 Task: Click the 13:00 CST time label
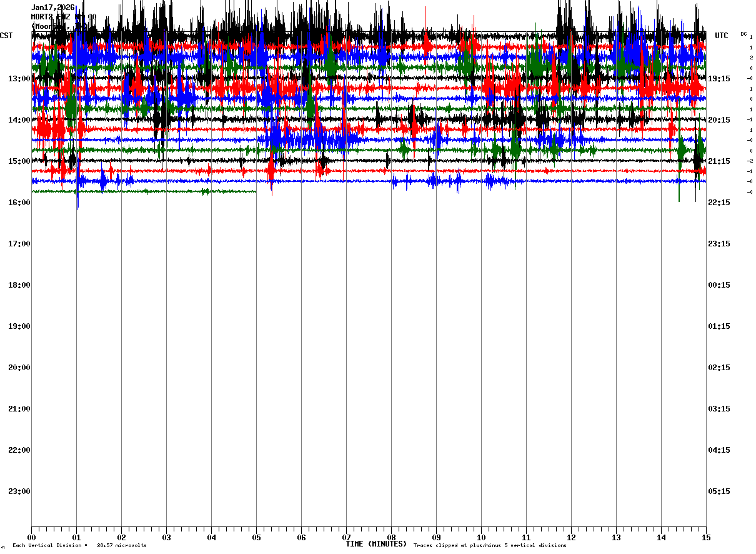coord(19,79)
